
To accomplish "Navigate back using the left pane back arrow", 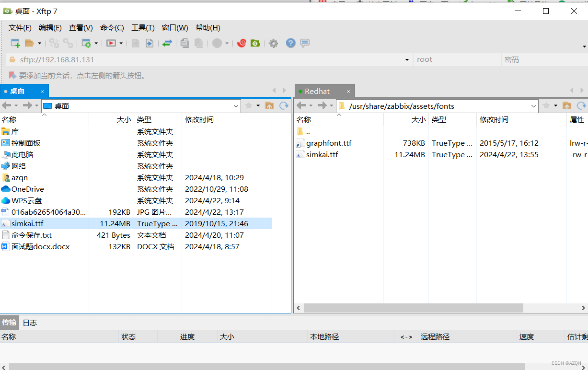I will [x=8, y=106].
